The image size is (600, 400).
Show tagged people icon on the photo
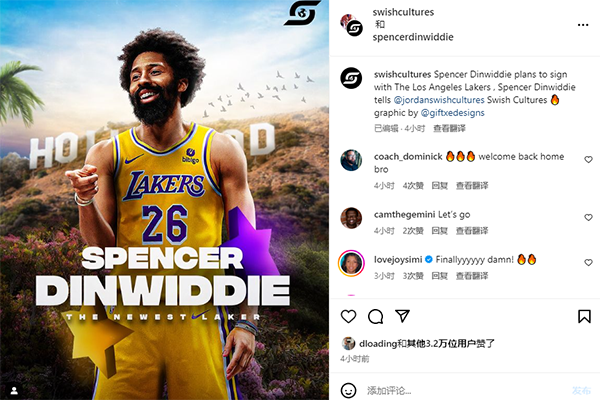point(14,390)
